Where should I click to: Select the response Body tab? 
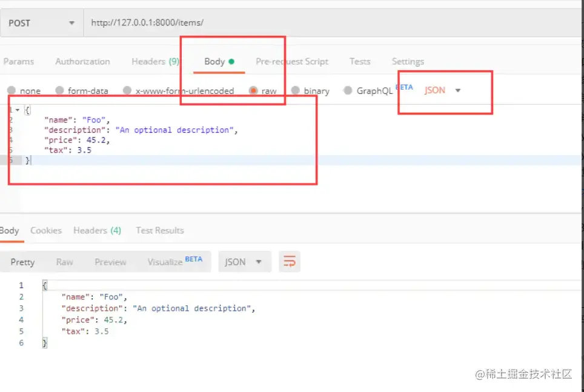(x=10, y=231)
